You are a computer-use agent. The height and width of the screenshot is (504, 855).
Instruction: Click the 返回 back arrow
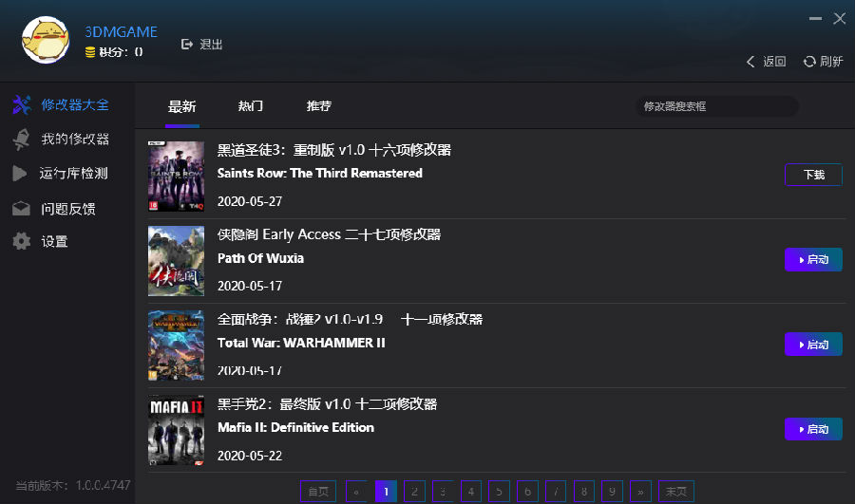tap(751, 62)
